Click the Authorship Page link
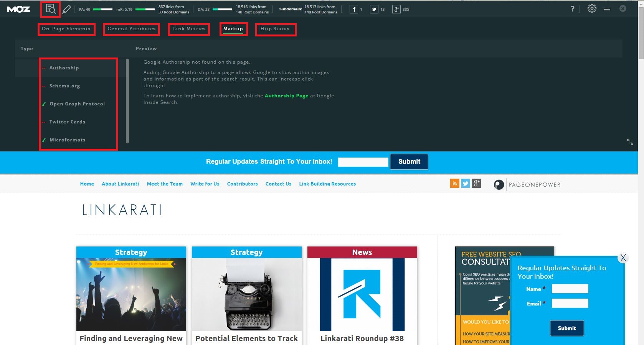 tap(286, 95)
